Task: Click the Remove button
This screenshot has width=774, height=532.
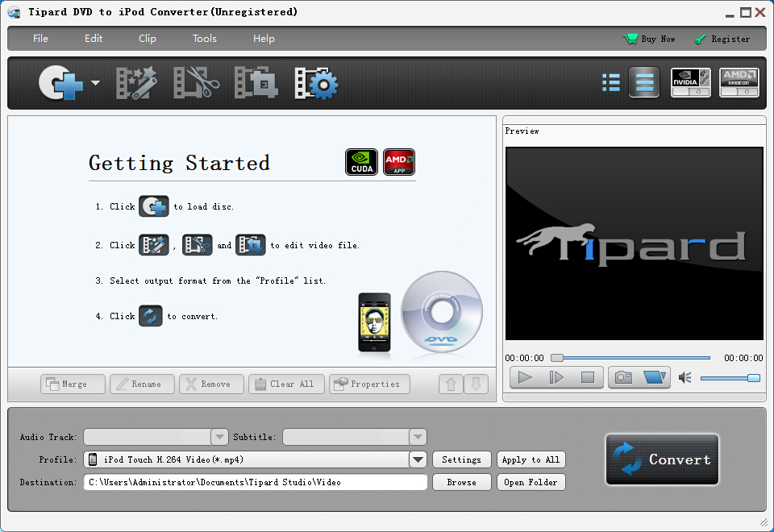Action: 211,384
